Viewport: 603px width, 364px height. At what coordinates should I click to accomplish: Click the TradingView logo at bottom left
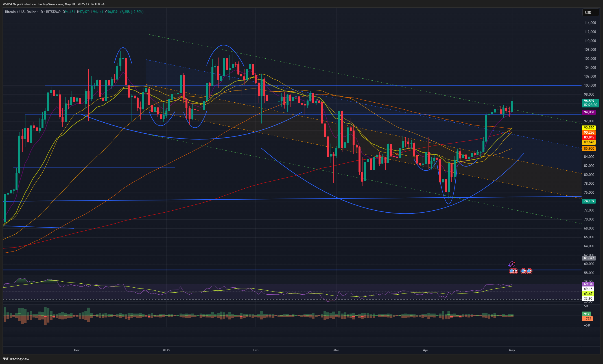[16, 359]
